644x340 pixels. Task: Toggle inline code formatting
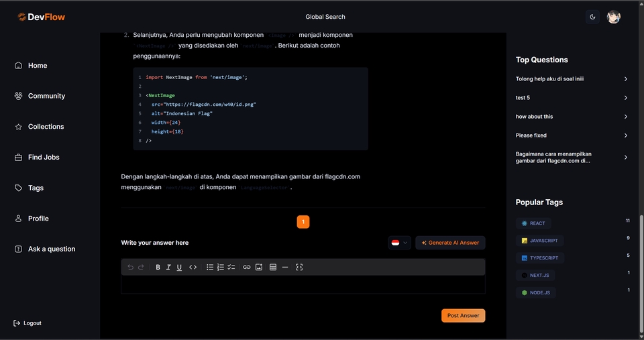click(193, 268)
